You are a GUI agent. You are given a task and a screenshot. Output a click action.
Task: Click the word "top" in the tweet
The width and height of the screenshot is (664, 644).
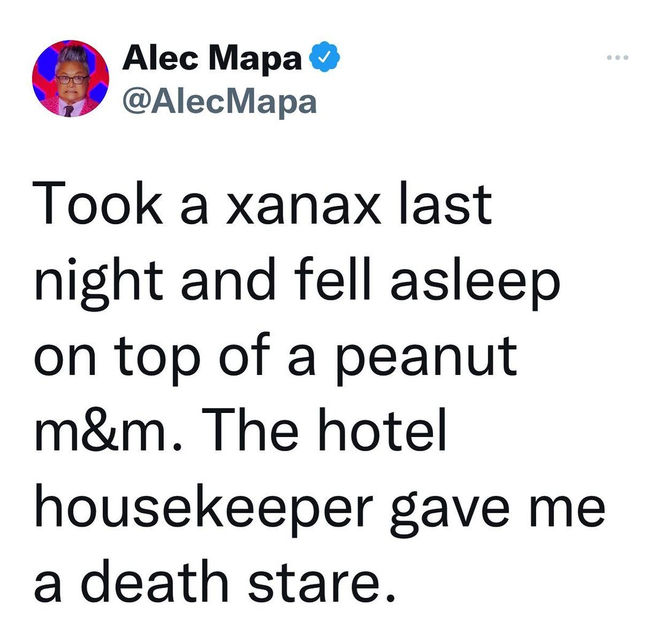[143, 359]
